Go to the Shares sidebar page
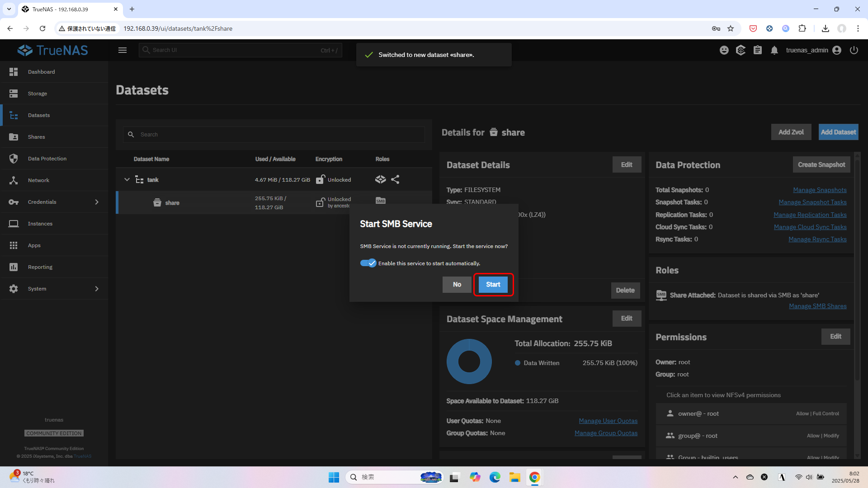 pyautogui.click(x=54, y=137)
